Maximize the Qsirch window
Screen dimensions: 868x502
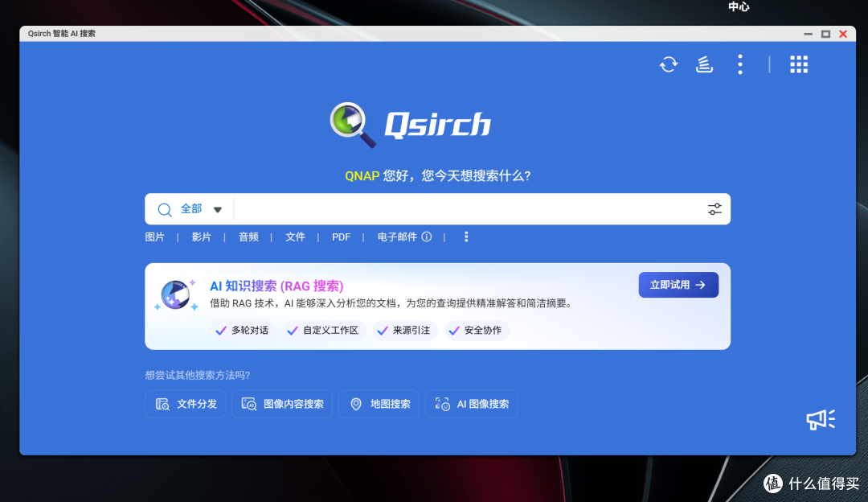point(825,34)
